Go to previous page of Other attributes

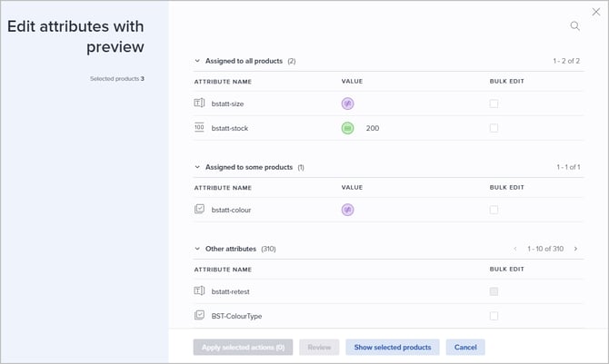click(x=515, y=248)
